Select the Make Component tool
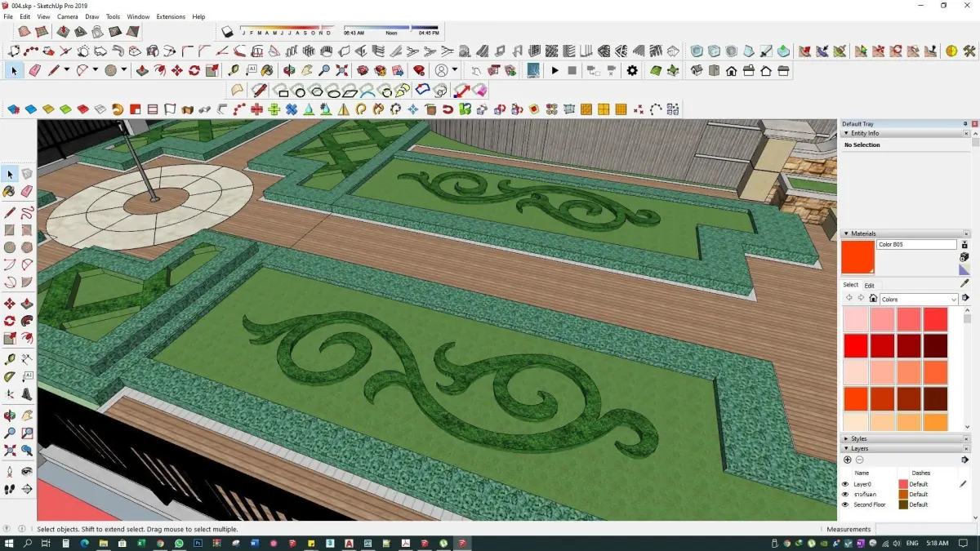Viewport: 980px width, 551px height. coord(27,173)
